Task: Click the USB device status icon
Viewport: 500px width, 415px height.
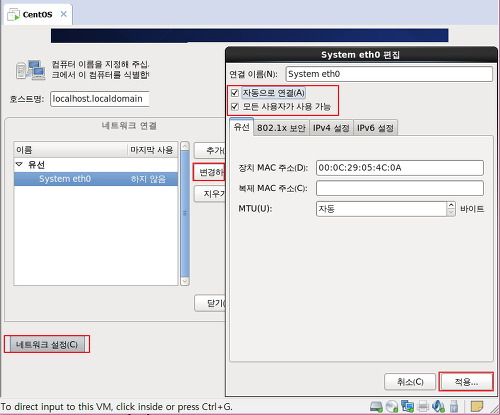Action: (x=454, y=406)
